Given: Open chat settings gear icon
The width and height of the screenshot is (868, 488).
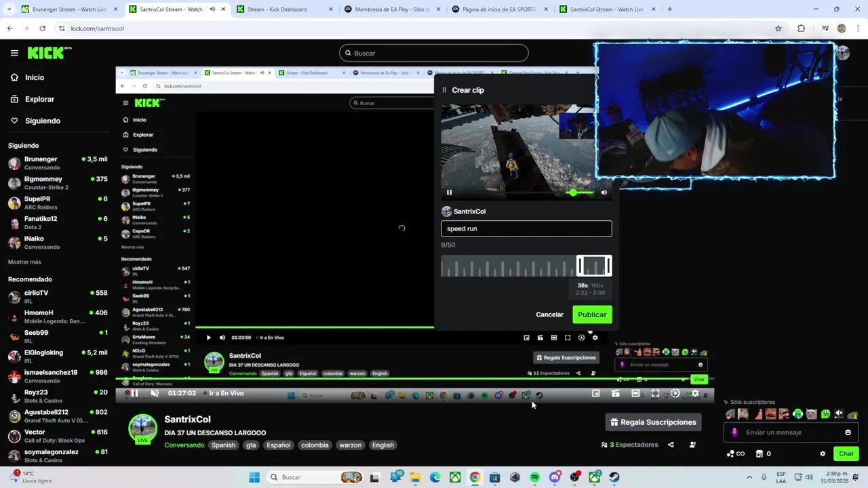Looking at the screenshot, I should (x=823, y=453).
